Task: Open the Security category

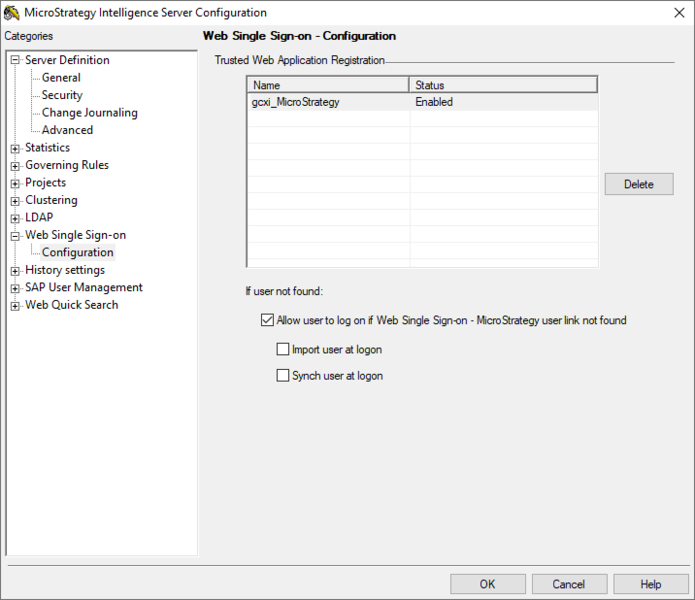Action: click(x=62, y=95)
